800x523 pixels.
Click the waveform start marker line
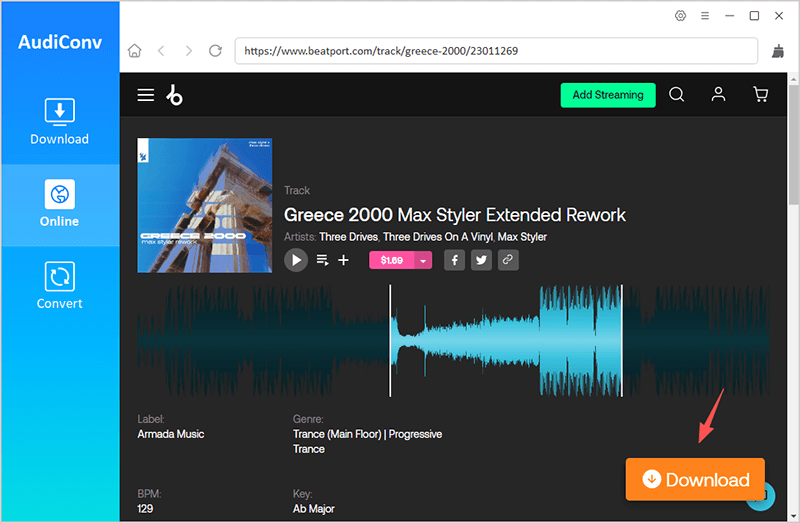(x=390, y=340)
